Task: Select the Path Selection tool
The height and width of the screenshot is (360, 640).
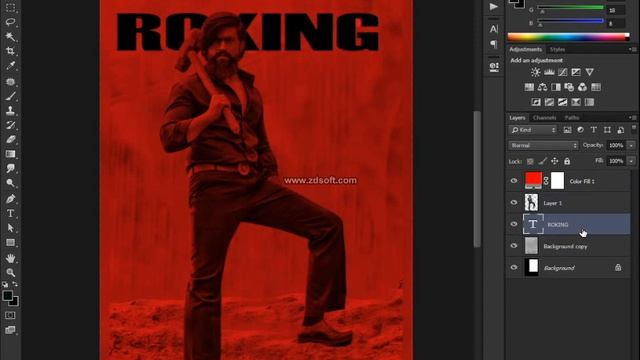Action: click(10, 228)
